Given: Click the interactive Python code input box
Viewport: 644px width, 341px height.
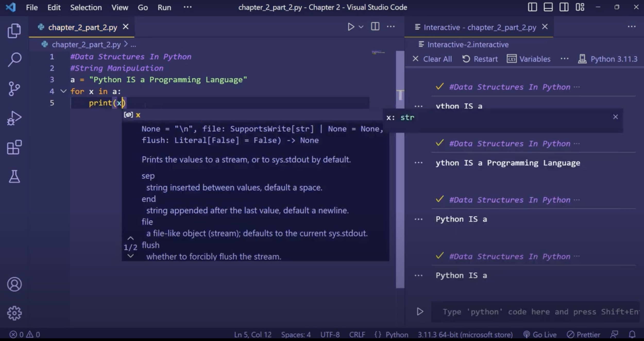Looking at the screenshot, I should (536, 312).
